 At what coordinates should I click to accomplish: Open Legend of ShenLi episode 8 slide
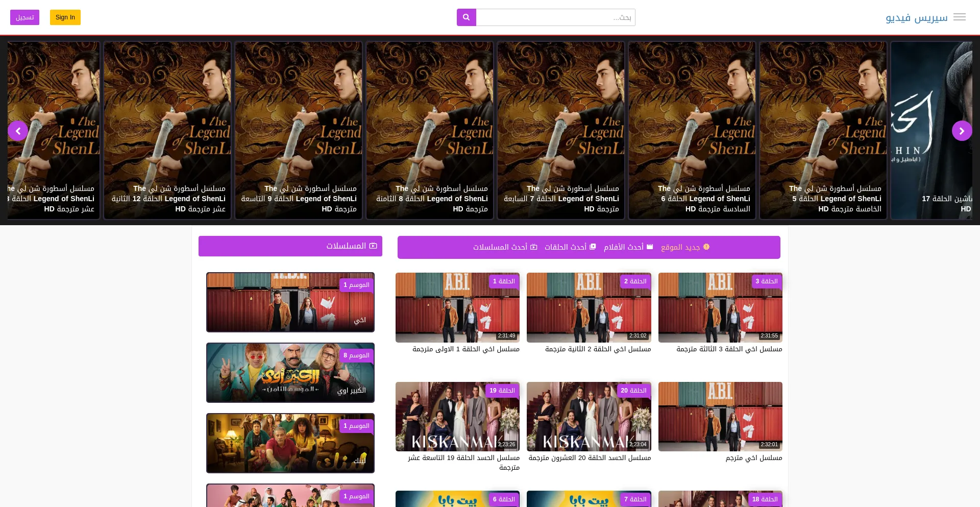pos(429,131)
